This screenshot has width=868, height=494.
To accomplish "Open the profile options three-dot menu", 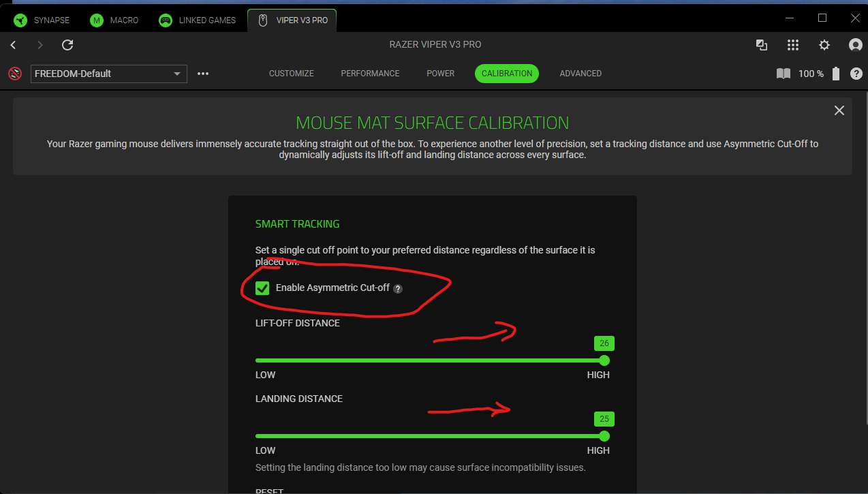I will pos(203,74).
